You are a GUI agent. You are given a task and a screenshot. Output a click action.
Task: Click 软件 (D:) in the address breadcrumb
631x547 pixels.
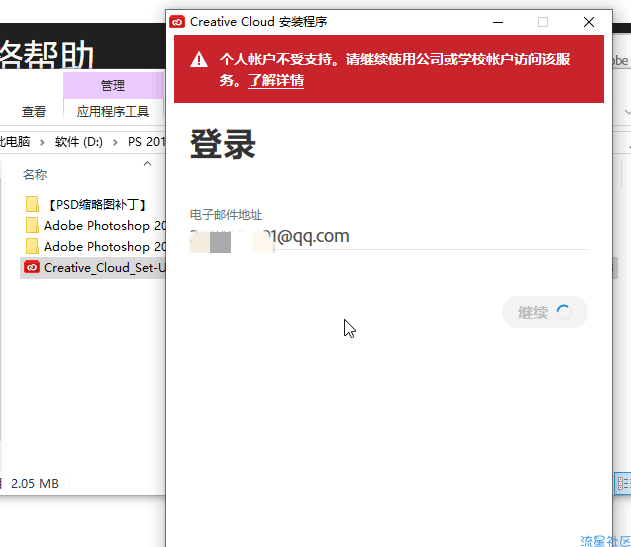tap(79, 142)
